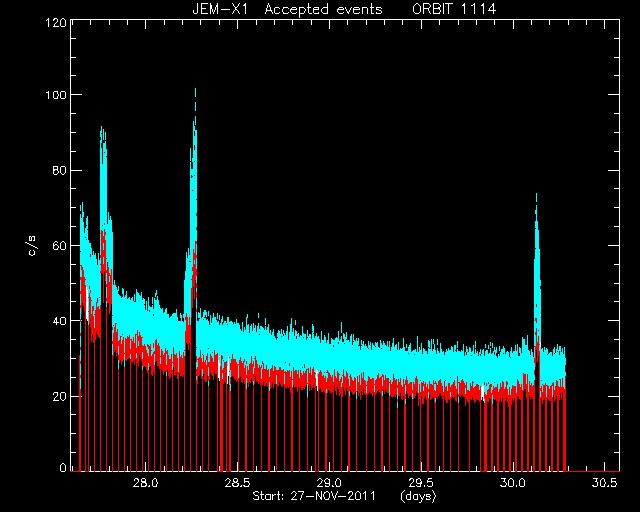640x512 pixels.
Task: Select the 120 y-axis tick label
Action: tap(56, 22)
